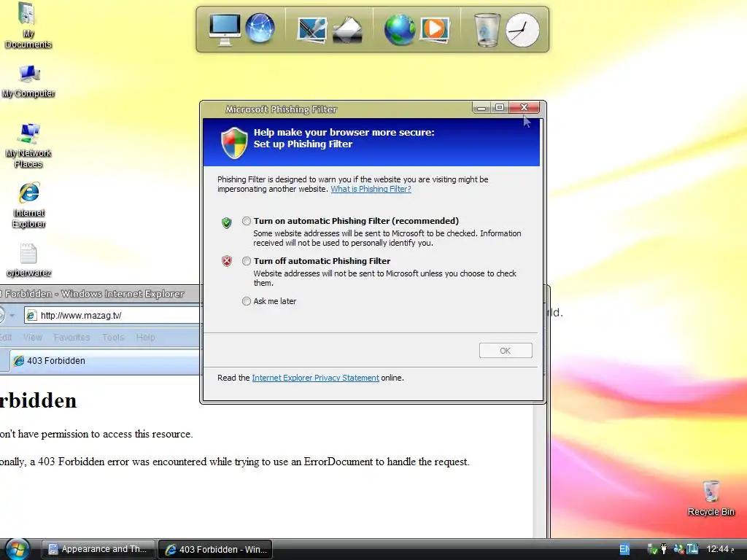Image resolution: width=747 pixels, height=560 pixels.
Task: Minimize the Microsoft Phishing Filter dialog
Action: click(x=481, y=108)
